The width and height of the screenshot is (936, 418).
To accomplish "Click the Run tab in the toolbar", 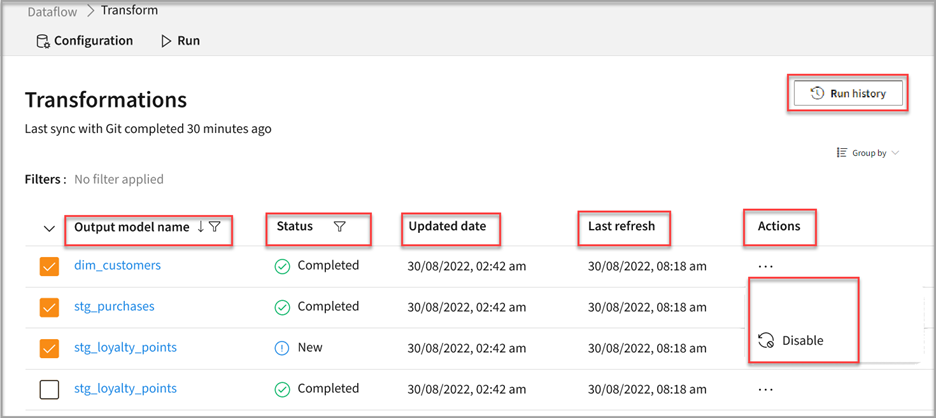I will pos(180,41).
